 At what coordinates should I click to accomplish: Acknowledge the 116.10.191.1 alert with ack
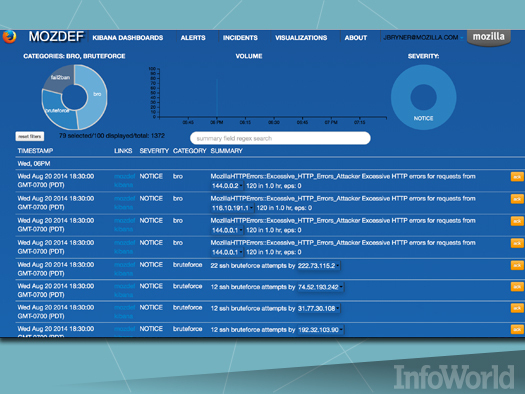coord(517,199)
